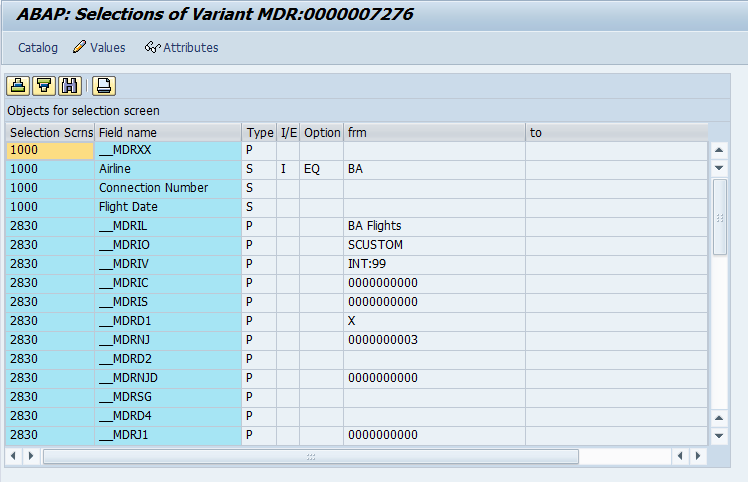Click the __MDRXX field name cell
The width and height of the screenshot is (748, 482).
click(x=168, y=150)
